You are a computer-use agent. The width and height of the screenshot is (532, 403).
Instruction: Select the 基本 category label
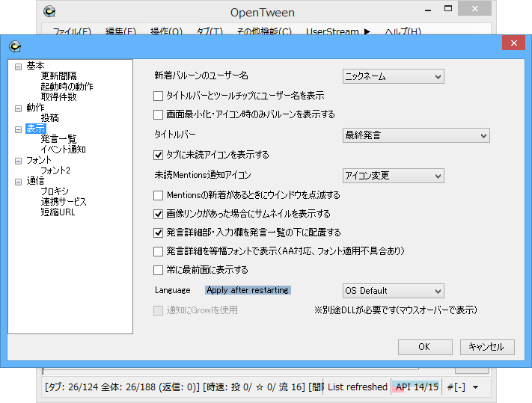[36, 65]
